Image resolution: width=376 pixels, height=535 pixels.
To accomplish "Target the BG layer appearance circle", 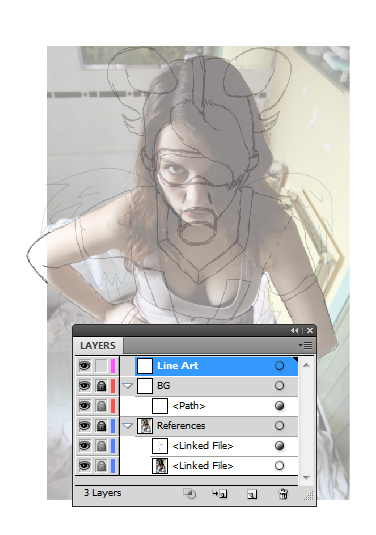I will point(279,386).
